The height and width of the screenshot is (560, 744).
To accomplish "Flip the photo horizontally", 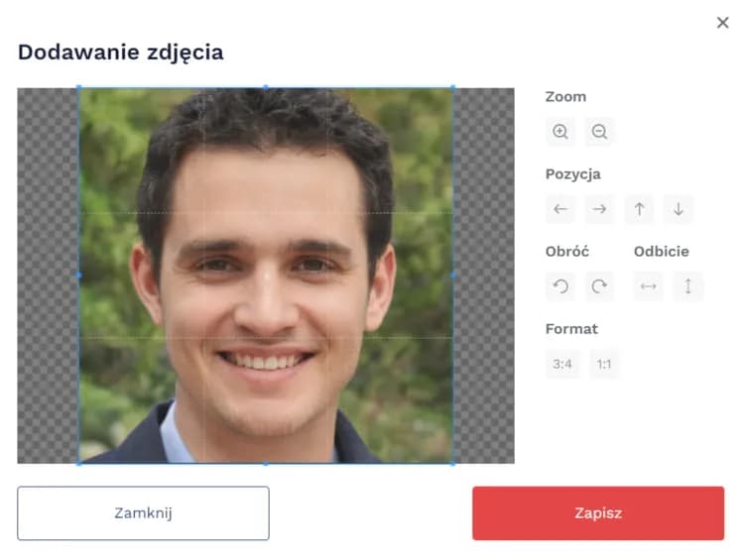I will point(648,286).
